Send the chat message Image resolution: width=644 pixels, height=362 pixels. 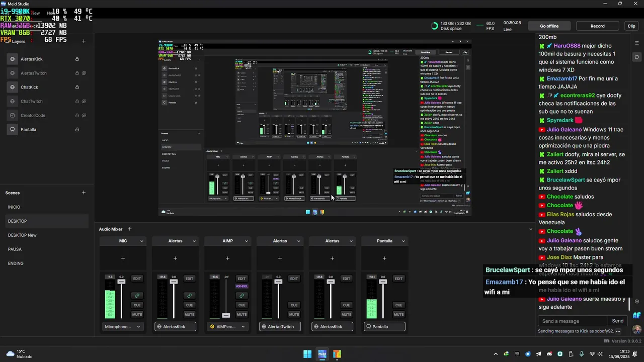pyautogui.click(x=618, y=321)
